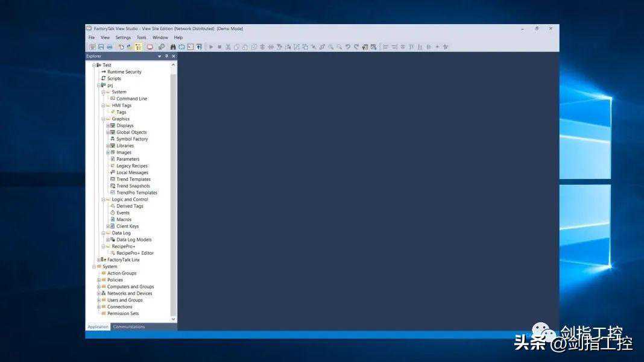Click the Symbol Factory icon in tree

[113, 139]
